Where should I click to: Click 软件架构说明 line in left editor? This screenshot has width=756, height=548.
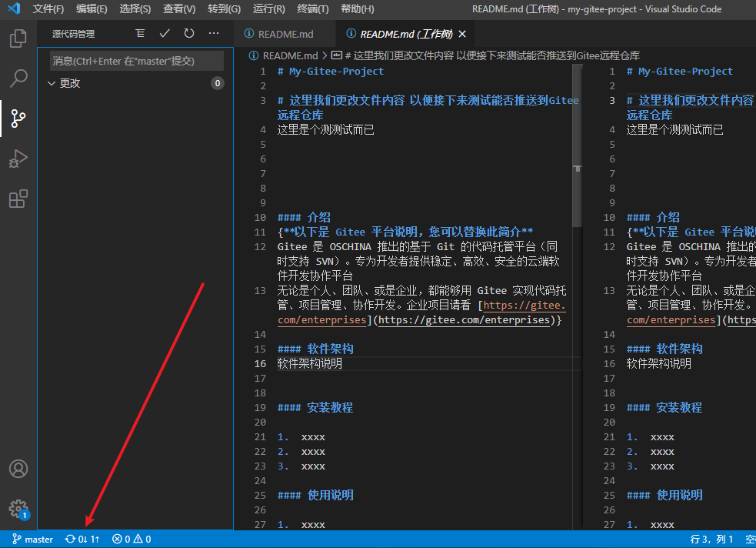point(309,363)
